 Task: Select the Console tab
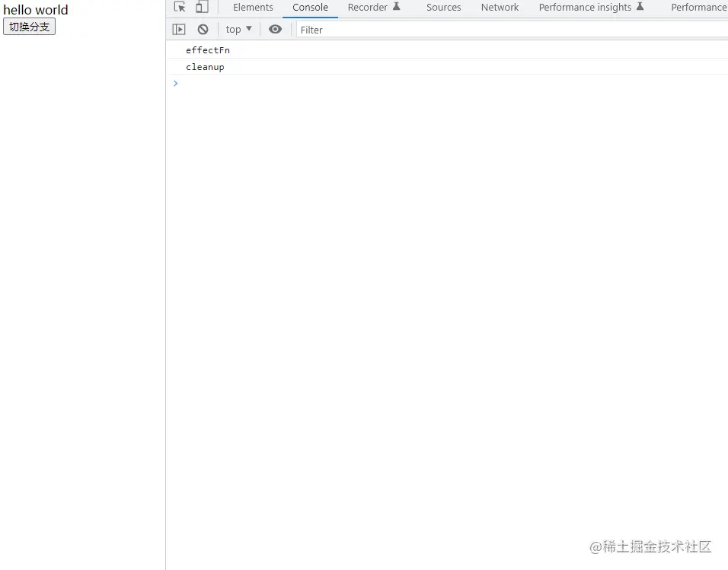(x=310, y=8)
